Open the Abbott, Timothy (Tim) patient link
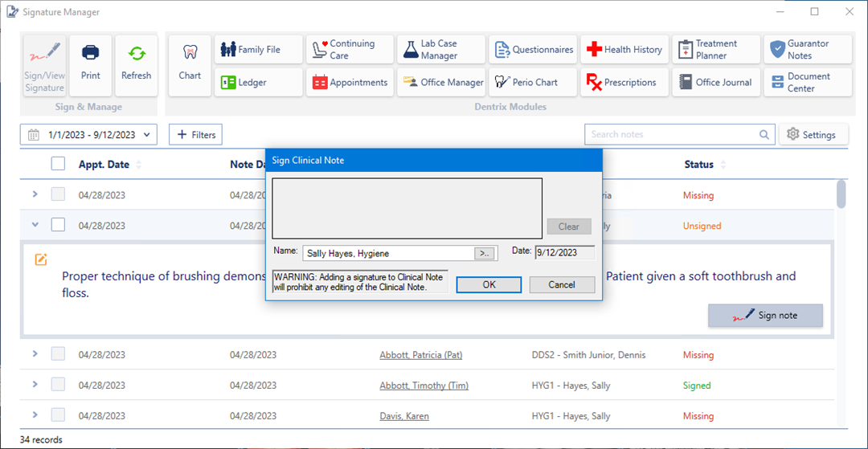Image resolution: width=868 pixels, height=449 pixels. tap(424, 386)
